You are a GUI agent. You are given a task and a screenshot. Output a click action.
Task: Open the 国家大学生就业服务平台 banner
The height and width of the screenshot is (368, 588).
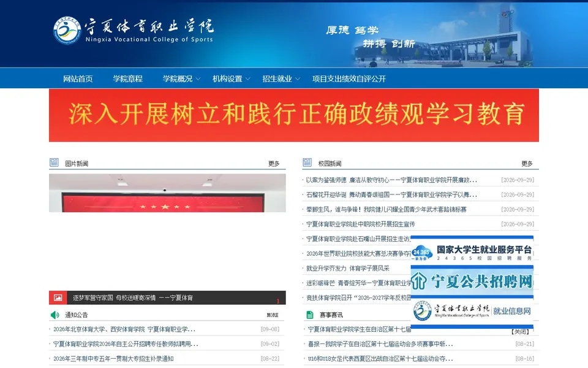[x=472, y=253]
